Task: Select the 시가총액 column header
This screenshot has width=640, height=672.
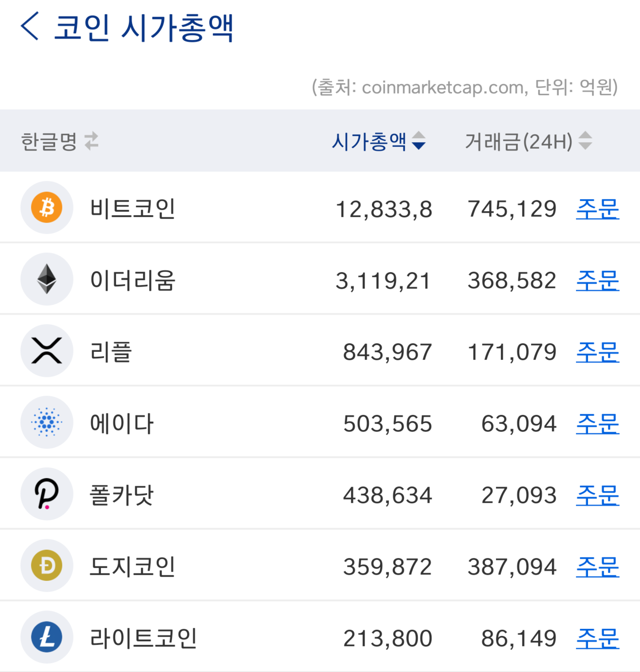Action: pos(370,142)
